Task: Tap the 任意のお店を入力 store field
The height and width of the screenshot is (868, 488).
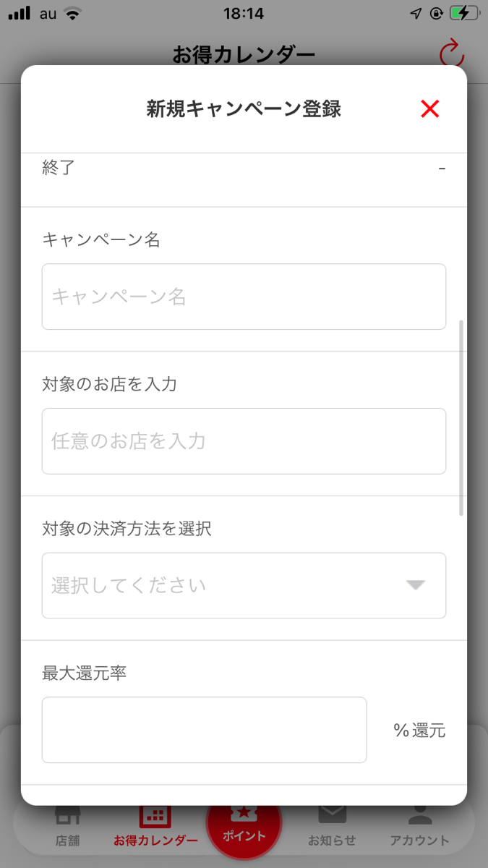Action: coord(244,441)
